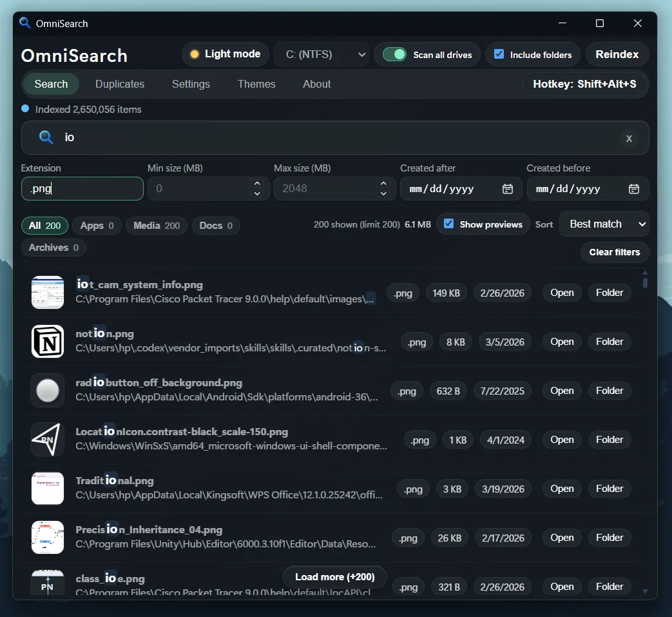Open calendar picker for Created after

pos(508,189)
